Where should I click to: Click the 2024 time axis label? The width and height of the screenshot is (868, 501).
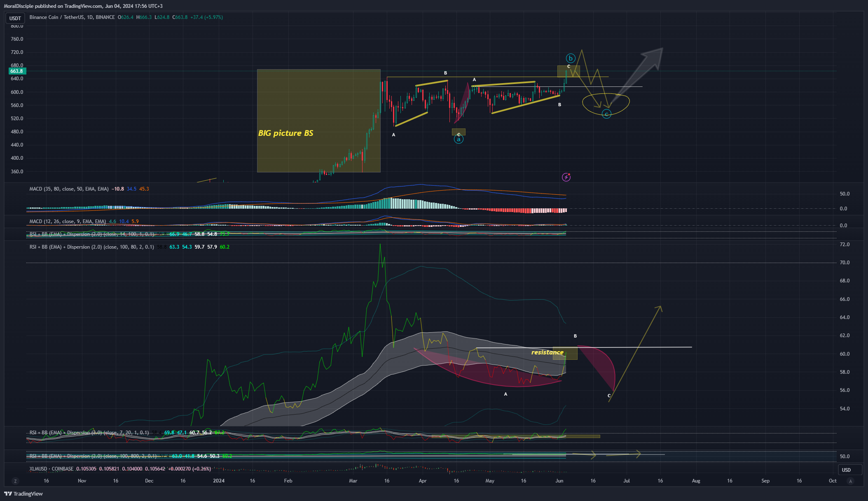219,481
